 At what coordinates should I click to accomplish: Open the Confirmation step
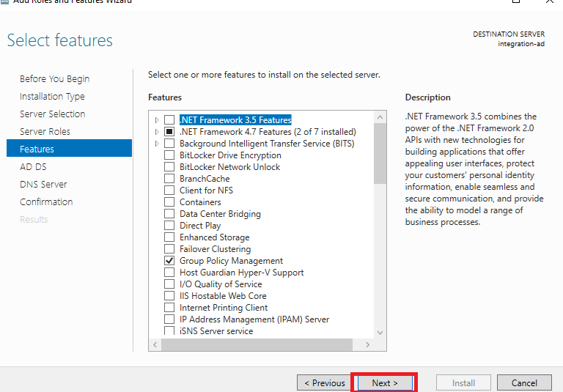tap(46, 201)
